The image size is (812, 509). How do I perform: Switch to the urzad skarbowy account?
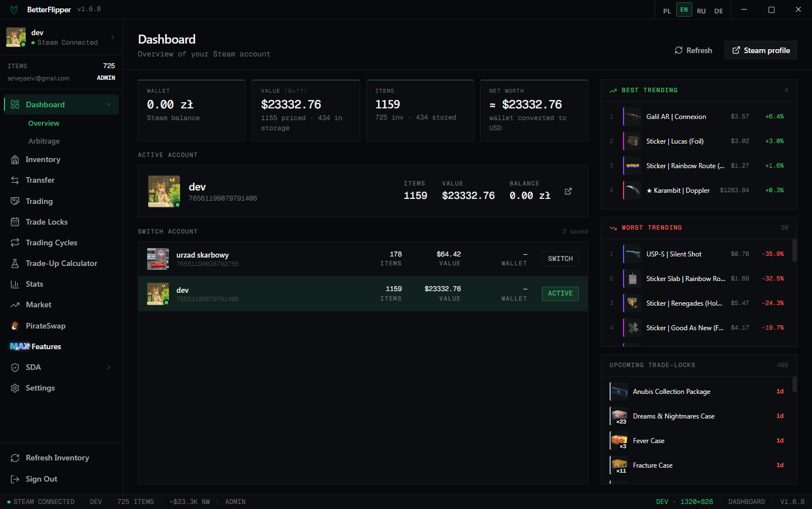(x=560, y=259)
